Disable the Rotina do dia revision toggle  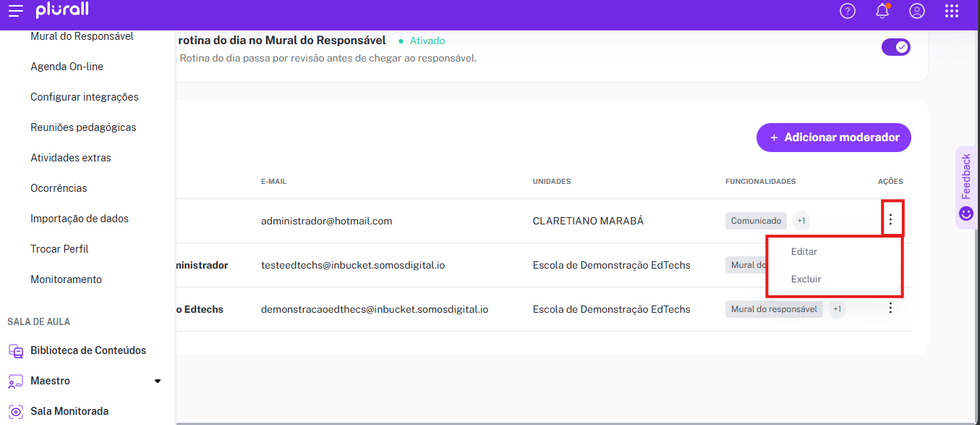(x=895, y=47)
